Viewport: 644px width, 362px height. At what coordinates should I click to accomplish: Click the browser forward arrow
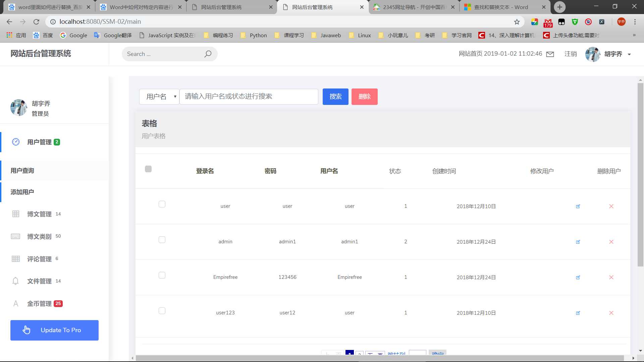(23, 22)
